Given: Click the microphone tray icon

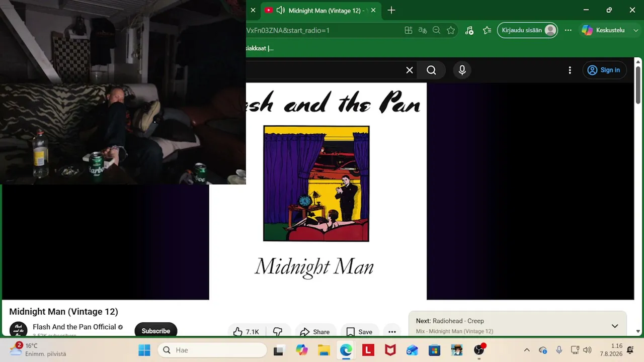Looking at the screenshot, I should [559, 350].
